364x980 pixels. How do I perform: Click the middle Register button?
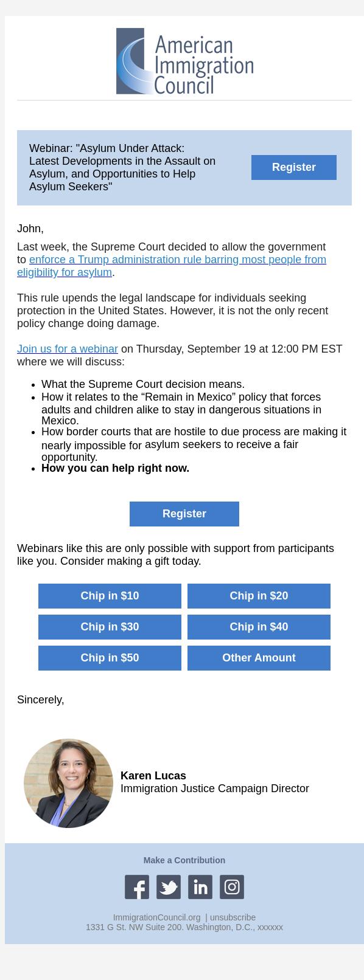tap(184, 514)
